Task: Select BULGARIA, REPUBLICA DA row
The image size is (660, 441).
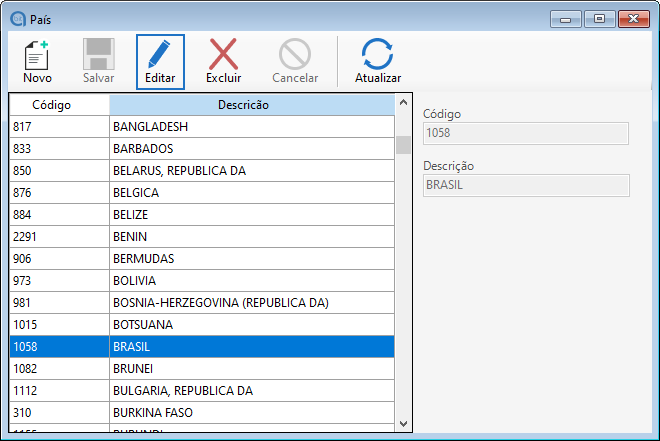Action: coord(202,391)
